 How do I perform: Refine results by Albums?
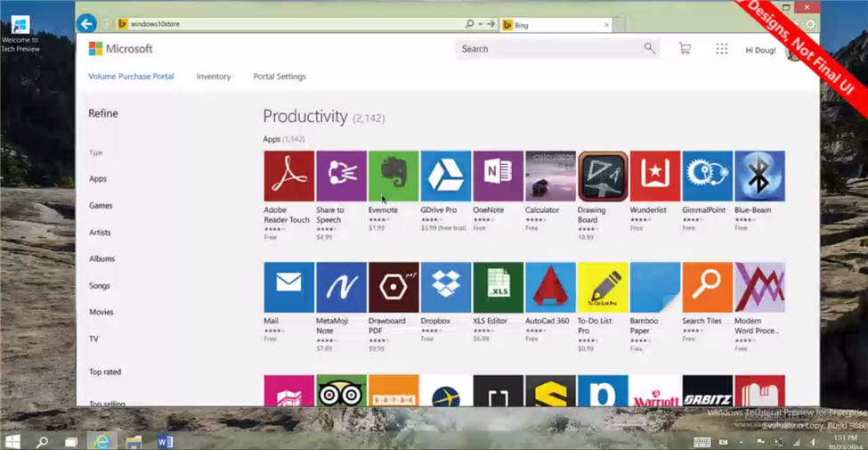coord(101,258)
